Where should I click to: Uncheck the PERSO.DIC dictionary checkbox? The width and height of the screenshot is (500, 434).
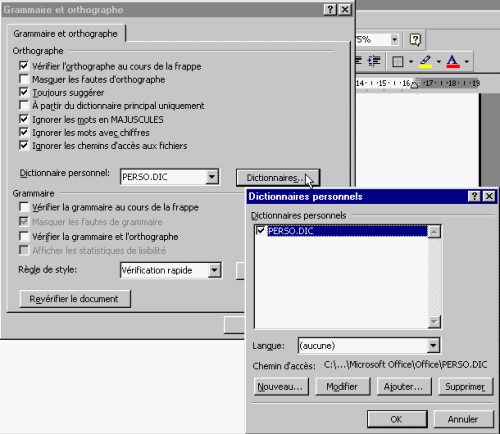click(x=261, y=230)
